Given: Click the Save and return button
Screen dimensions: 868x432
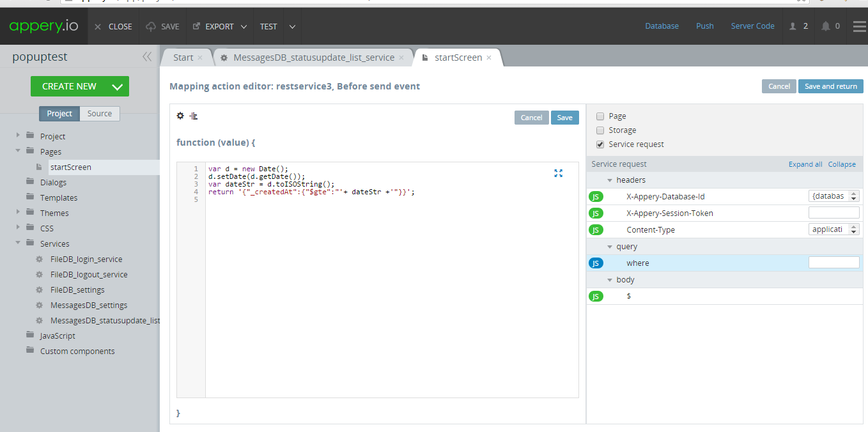Looking at the screenshot, I should (x=830, y=86).
